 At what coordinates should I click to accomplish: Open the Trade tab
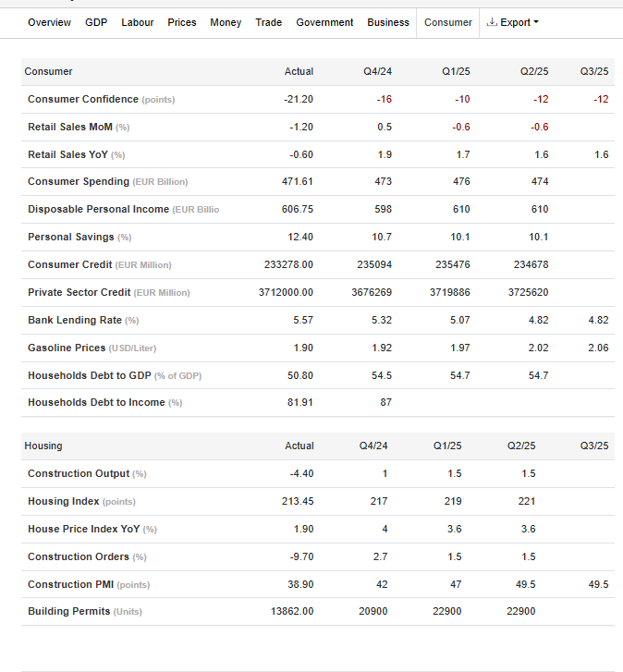tap(269, 22)
